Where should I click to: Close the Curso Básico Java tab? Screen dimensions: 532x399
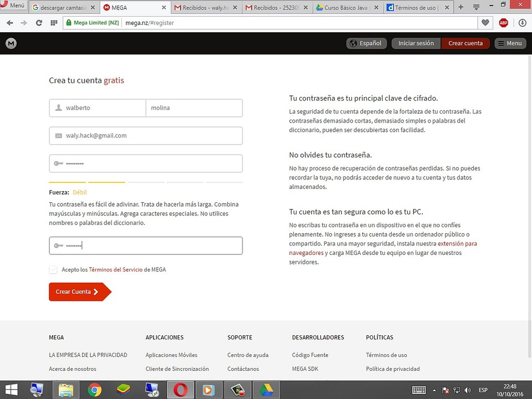tap(376, 7)
